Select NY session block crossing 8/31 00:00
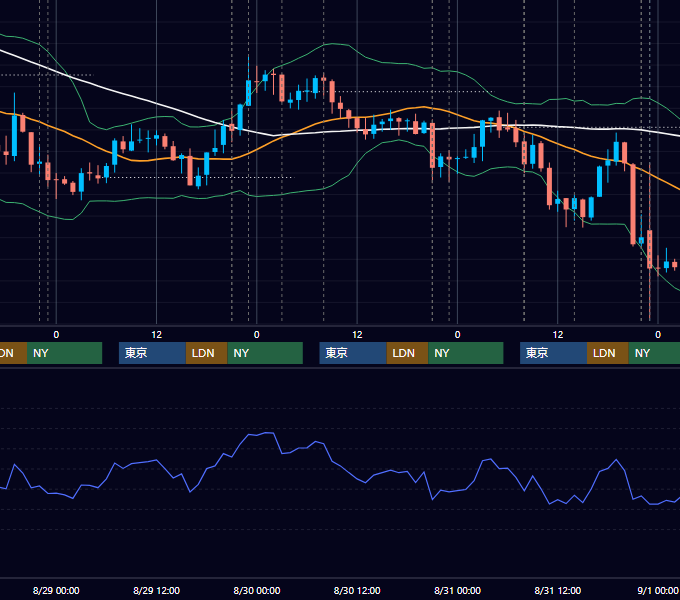 coord(465,353)
